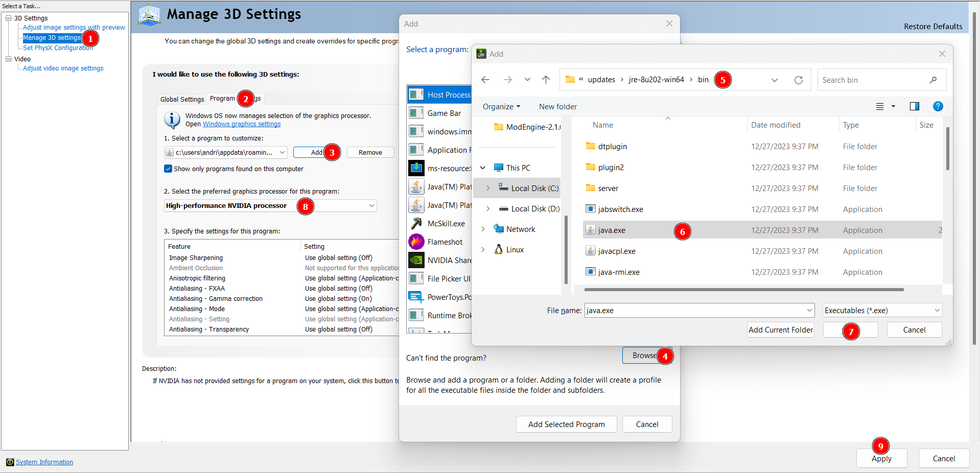Expand Local Disk (C:) tree node
This screenshot has height=473, width=980.
tap(488, 188)
